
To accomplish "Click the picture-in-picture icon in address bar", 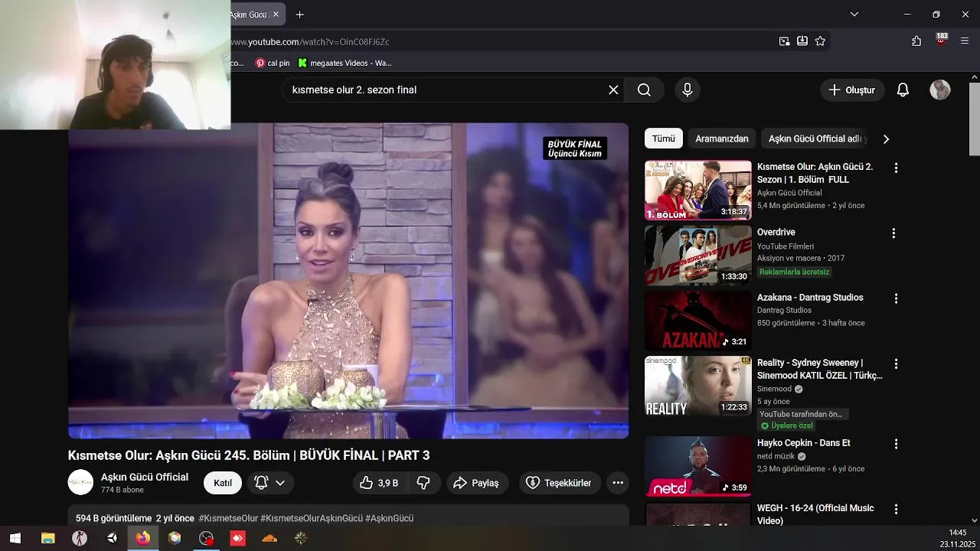I will click(784, 41).
